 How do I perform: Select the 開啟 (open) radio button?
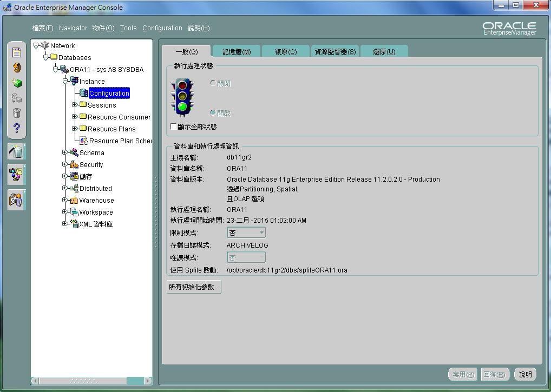[213, 112]
